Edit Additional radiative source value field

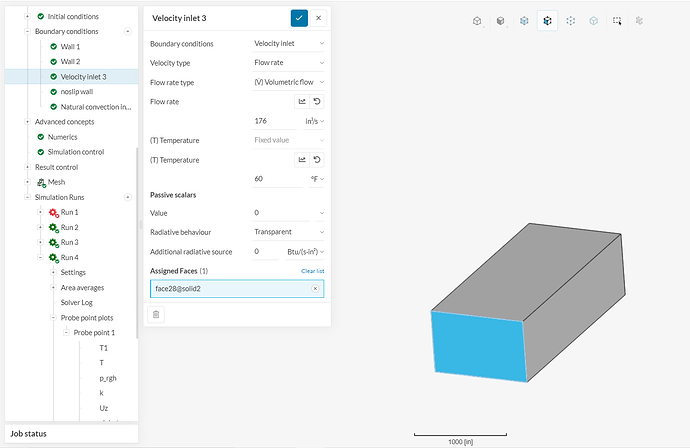(x=265, y=251)
